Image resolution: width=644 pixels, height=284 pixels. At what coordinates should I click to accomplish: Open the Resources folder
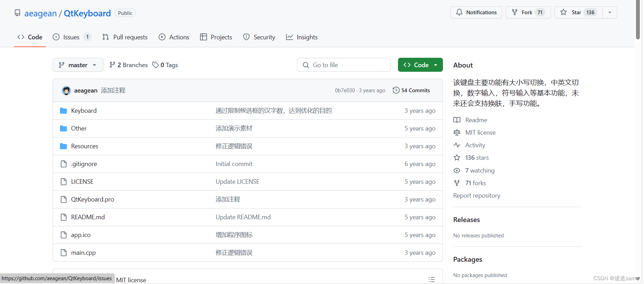click(x=85, y=146)
